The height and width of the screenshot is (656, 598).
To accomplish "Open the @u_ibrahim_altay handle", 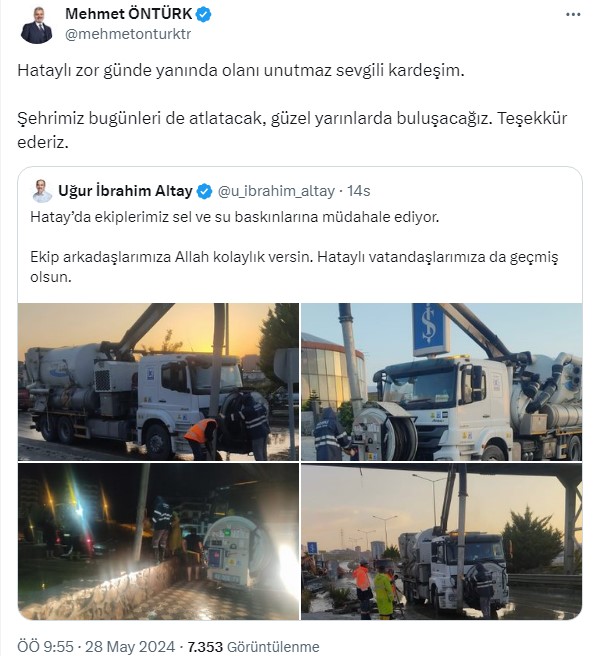I will coord(276,192).
